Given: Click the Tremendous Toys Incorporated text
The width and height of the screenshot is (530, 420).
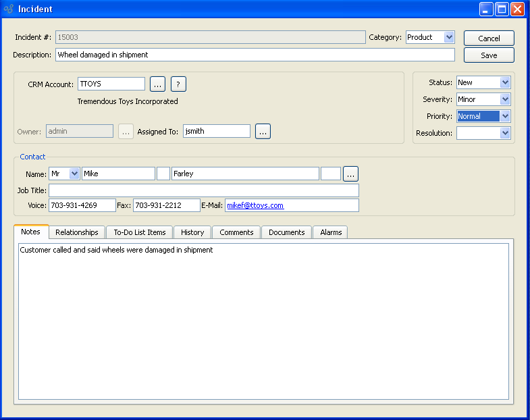Looking at the screenshot, I should point(128,101).
